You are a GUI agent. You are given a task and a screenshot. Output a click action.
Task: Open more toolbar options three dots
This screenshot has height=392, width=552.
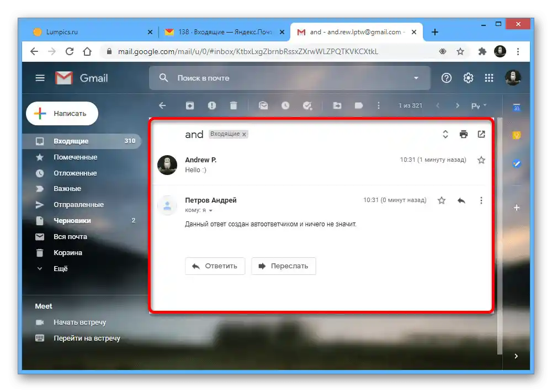coord(379,105)
